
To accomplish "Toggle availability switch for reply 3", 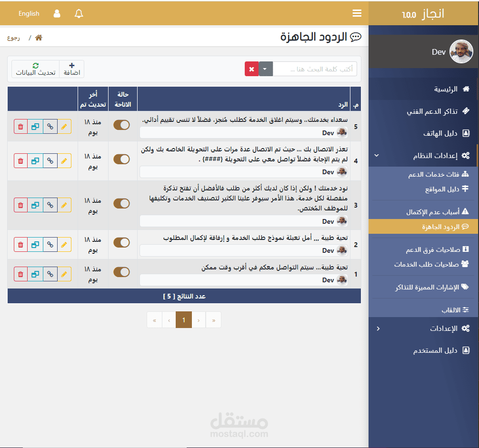I will [121, 203].
